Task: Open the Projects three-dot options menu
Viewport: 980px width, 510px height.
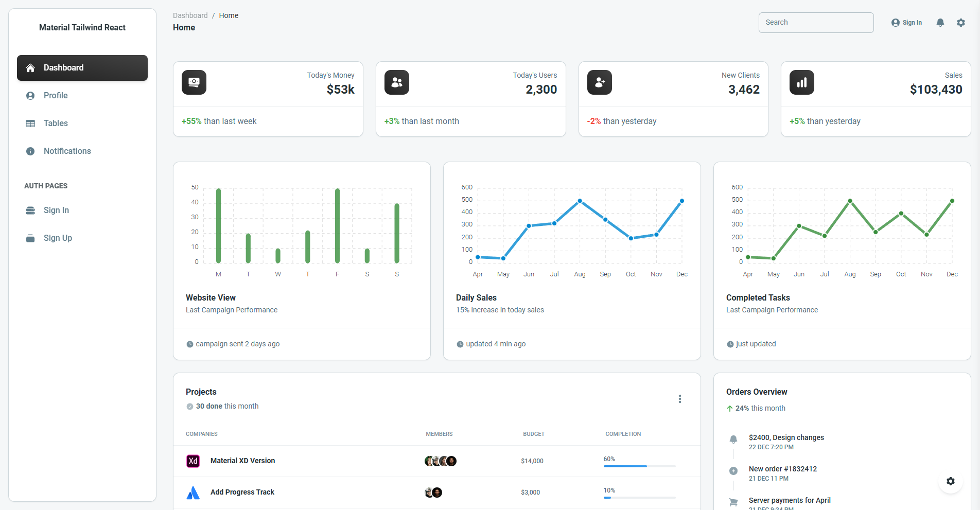Action: point(680,399)
